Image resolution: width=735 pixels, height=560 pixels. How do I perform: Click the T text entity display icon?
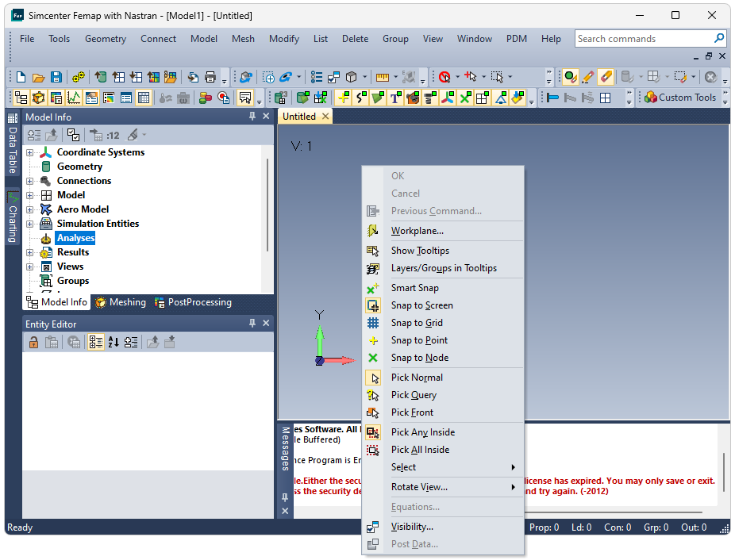click(x=395, y=98)
